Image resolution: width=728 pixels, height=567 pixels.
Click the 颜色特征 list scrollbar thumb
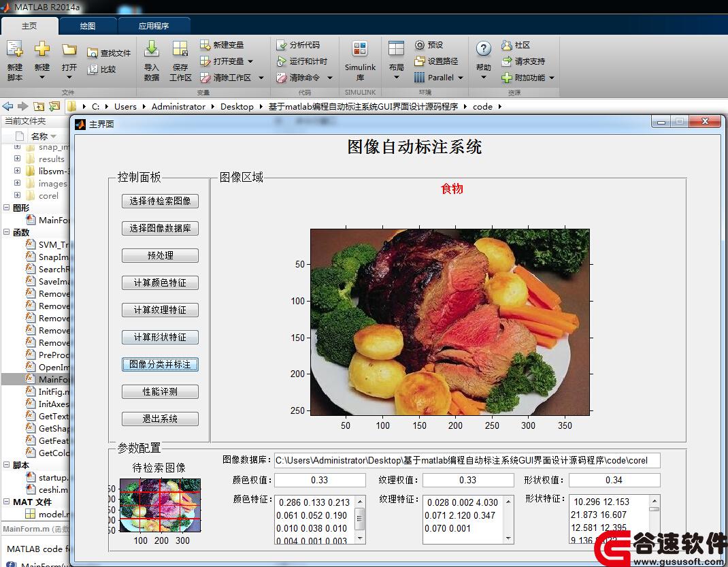pos(360,519)
